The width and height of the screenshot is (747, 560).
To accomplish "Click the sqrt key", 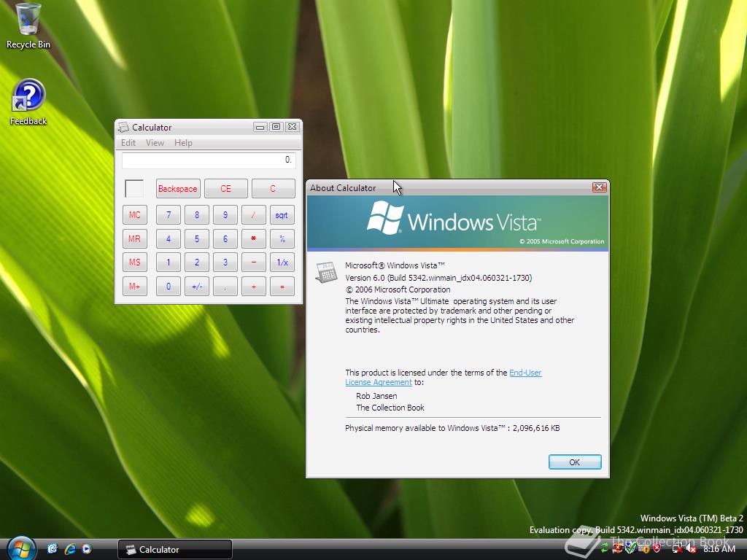I will point(282,215).
